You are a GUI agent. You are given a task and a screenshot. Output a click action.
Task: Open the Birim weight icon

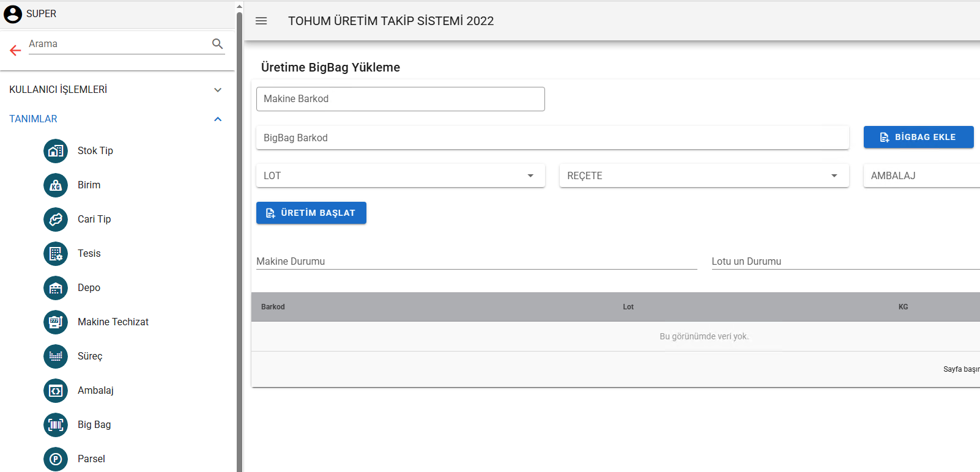click(56, 185)
